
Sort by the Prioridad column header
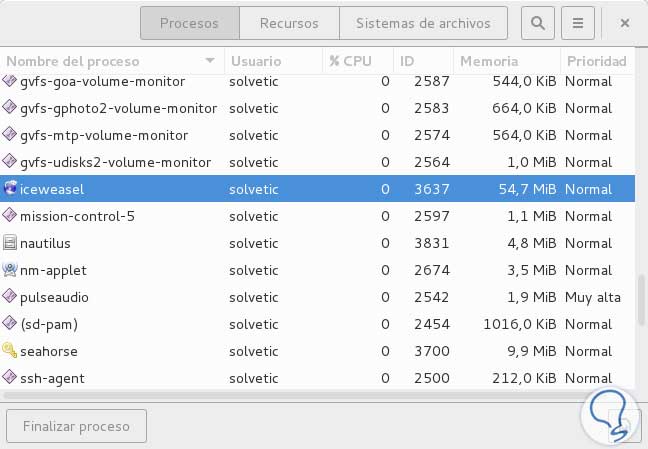tap(596, 61)
